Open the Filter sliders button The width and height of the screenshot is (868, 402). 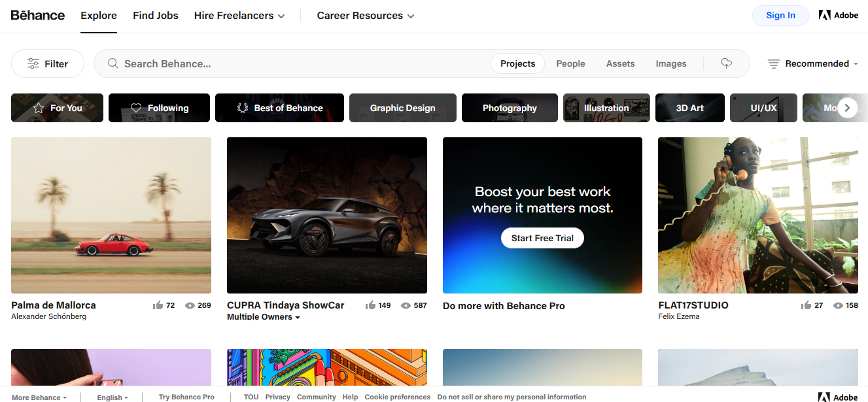[x=48, y=63]
